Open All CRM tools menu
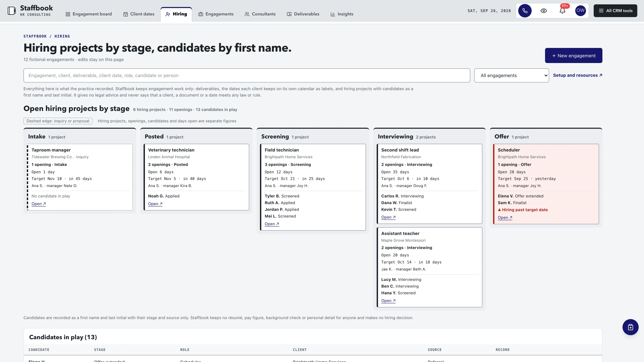The width and height of the screenshot is (644, 362). (x=615, y=11)
